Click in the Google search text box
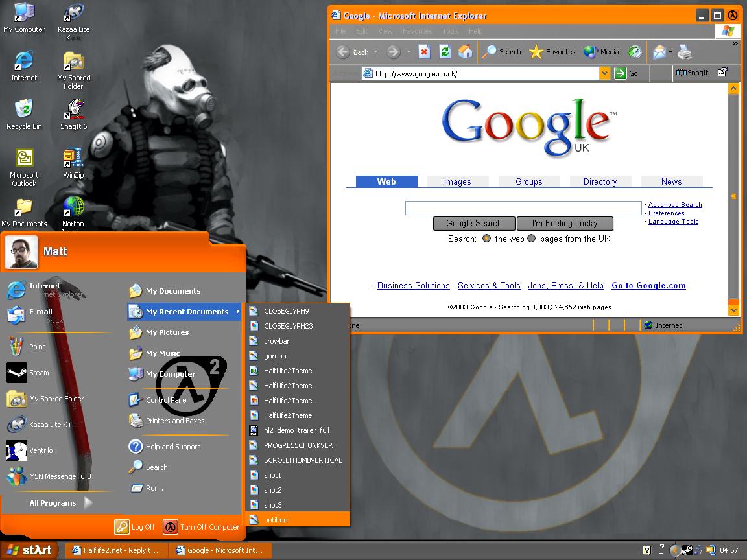 pyautogui.click(x=523, y=208)
